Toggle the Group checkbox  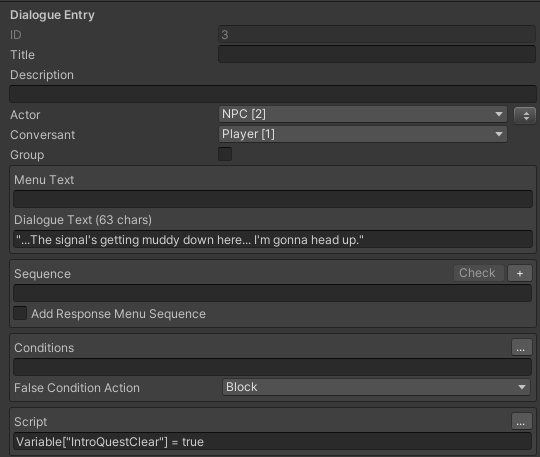[225, 154]
